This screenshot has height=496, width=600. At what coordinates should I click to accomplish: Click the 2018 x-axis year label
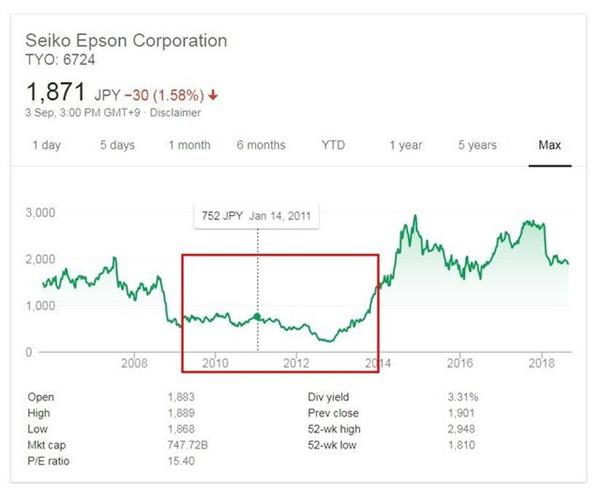[541, 361]
